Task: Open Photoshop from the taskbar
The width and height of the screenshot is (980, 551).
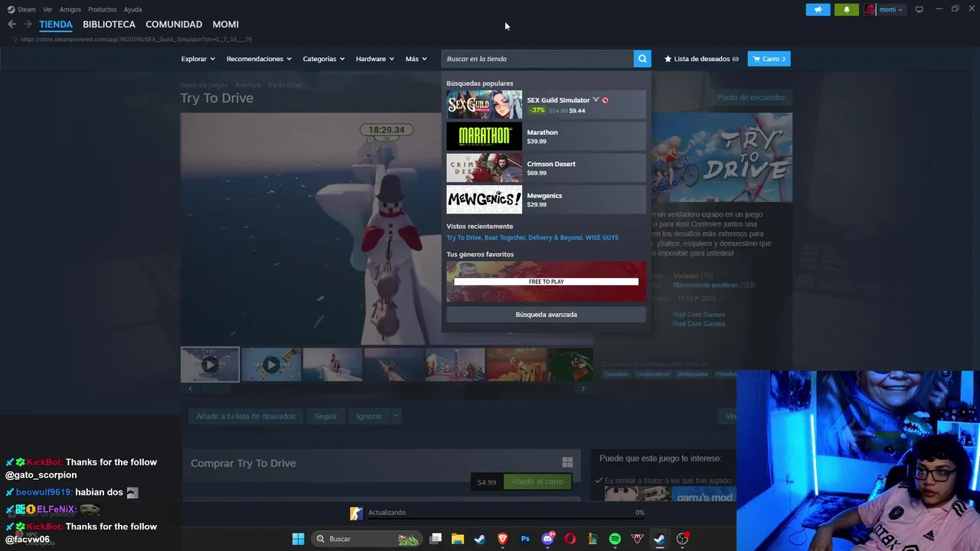Action: click(525, 539)
